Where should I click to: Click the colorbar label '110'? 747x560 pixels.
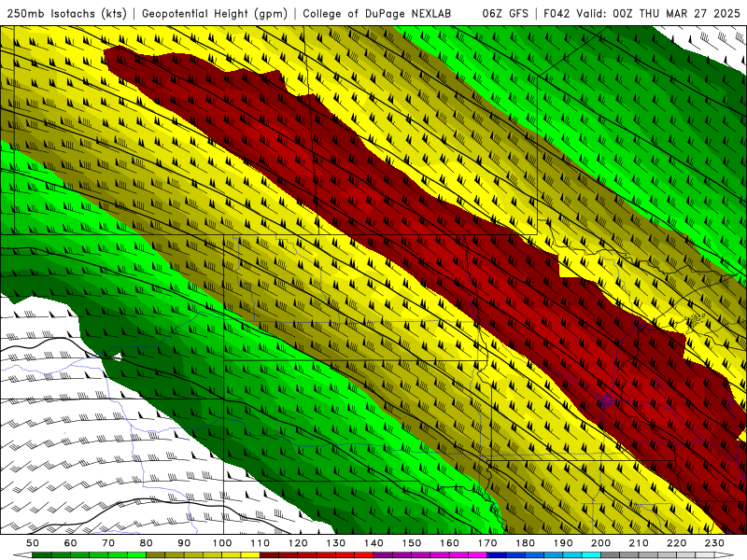point(261,543)
